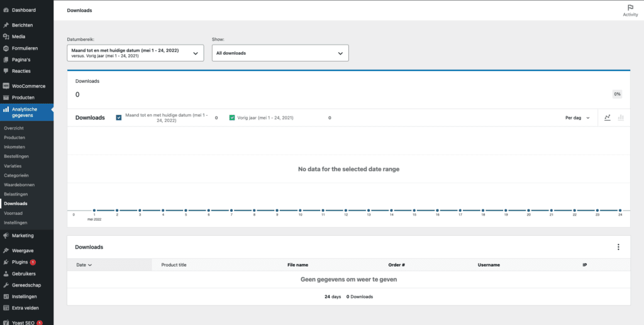This screenshot has width=644, height=325.
Task: Switch chart to line chart view icon
Action: point(608,118)
